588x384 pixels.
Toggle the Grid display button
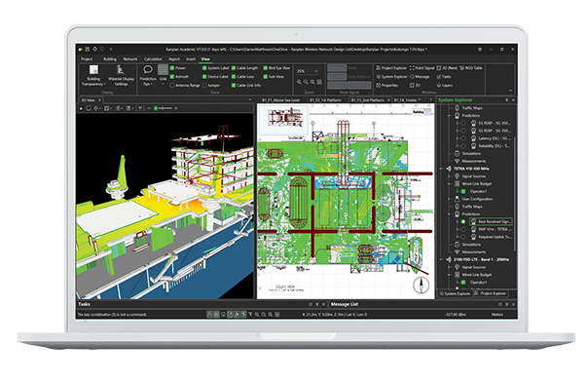(x=163, y=70)
